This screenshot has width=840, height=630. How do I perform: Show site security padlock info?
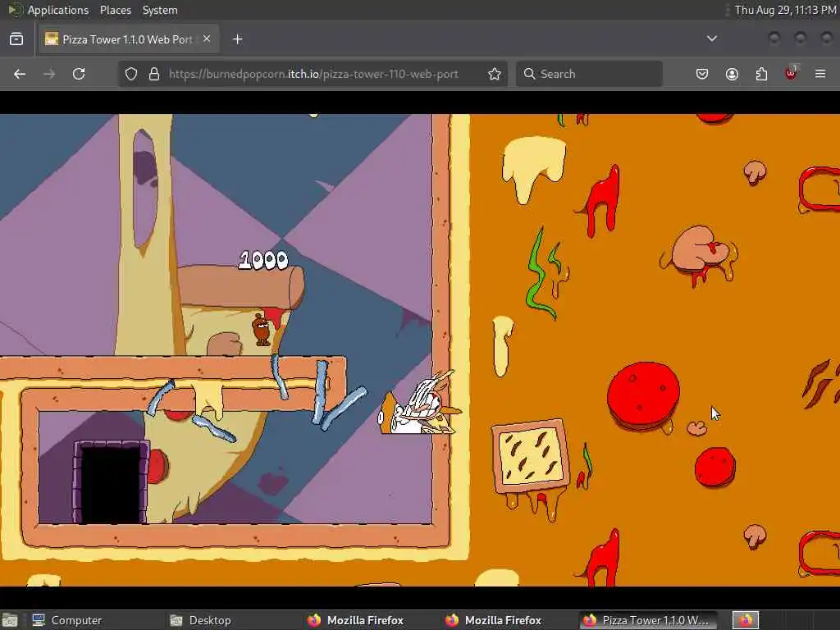point(154,74)
